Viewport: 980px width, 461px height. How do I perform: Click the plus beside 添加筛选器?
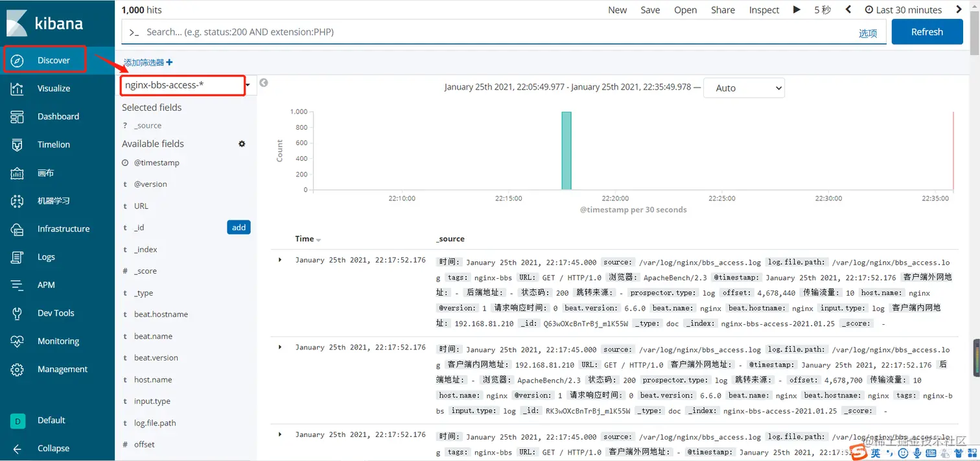(x=170, y=62)
